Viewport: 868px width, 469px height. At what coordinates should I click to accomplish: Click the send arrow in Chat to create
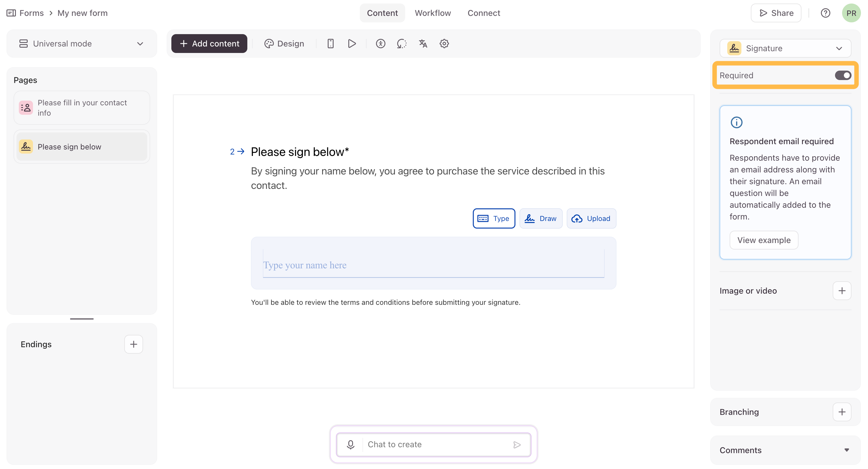click(x=517, y=444)
